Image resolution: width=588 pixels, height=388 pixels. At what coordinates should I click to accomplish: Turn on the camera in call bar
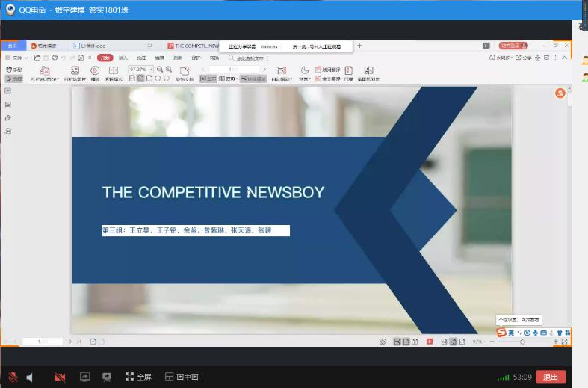(x=60, y=377)
